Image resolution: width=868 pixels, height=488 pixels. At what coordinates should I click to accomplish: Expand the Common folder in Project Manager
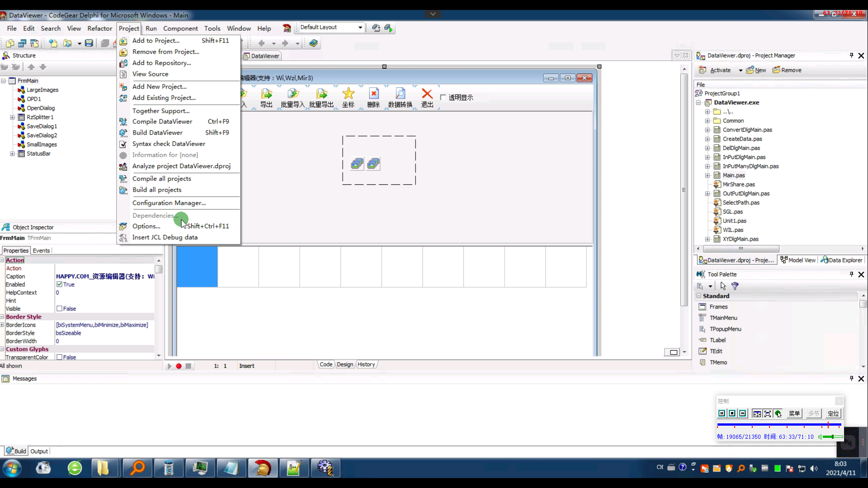[x=708, y=121]
